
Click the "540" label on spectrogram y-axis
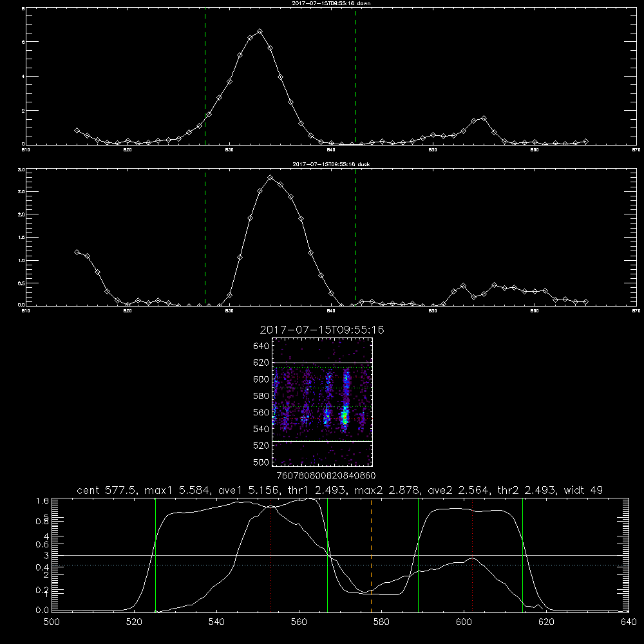[261, 429]
